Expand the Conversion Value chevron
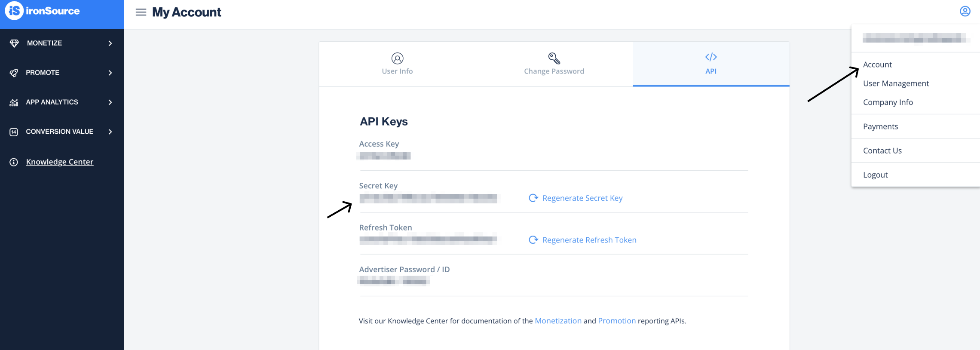Viewport: 980px width, 350px height. (110, 132)
